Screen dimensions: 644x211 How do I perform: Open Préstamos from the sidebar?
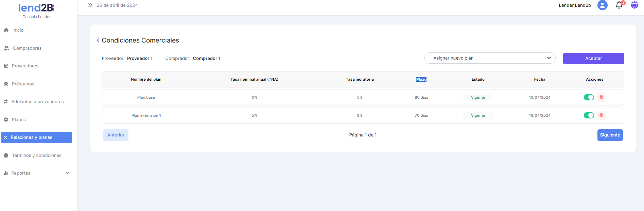tap(23, 84)
